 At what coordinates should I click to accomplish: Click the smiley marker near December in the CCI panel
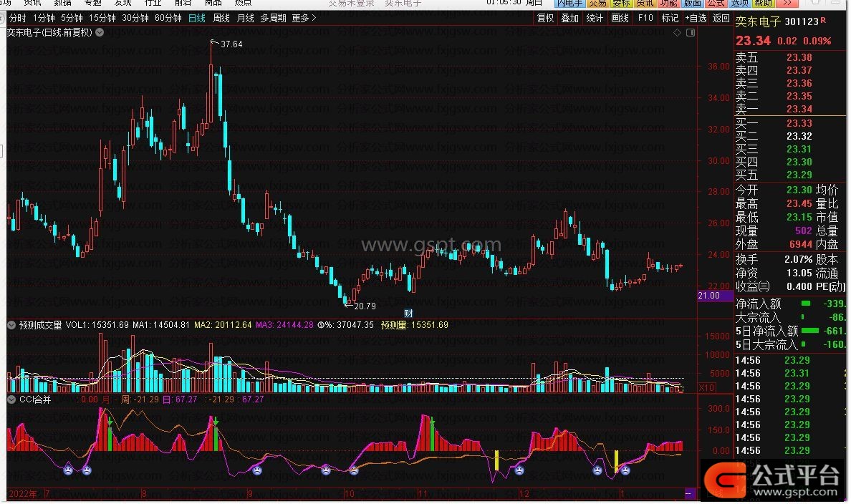[520, 470]
